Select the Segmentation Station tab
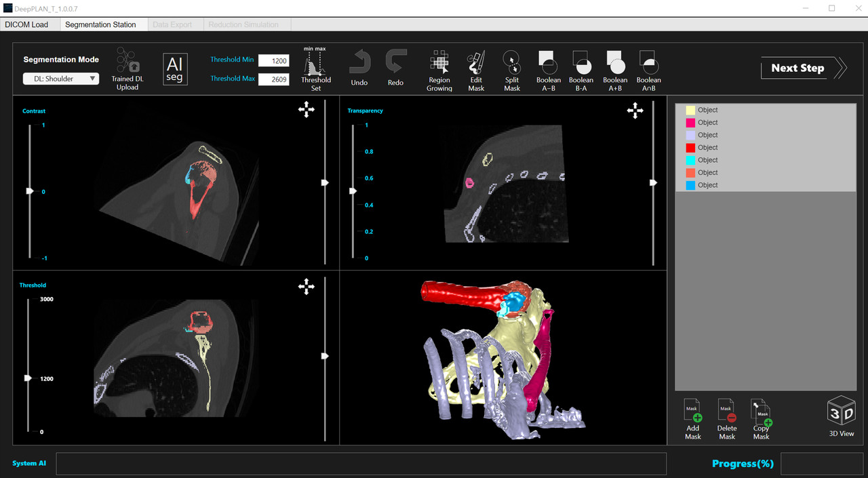 (100, 24)
